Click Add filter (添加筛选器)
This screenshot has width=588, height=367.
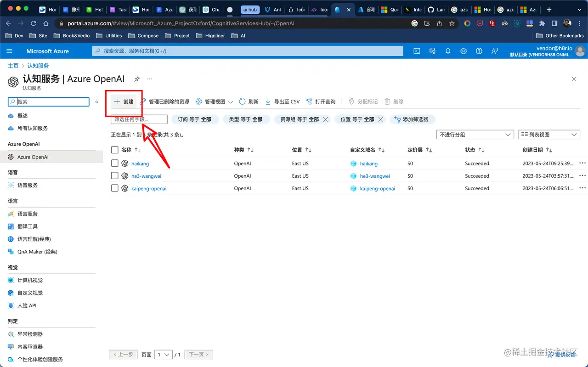[412, 119]
